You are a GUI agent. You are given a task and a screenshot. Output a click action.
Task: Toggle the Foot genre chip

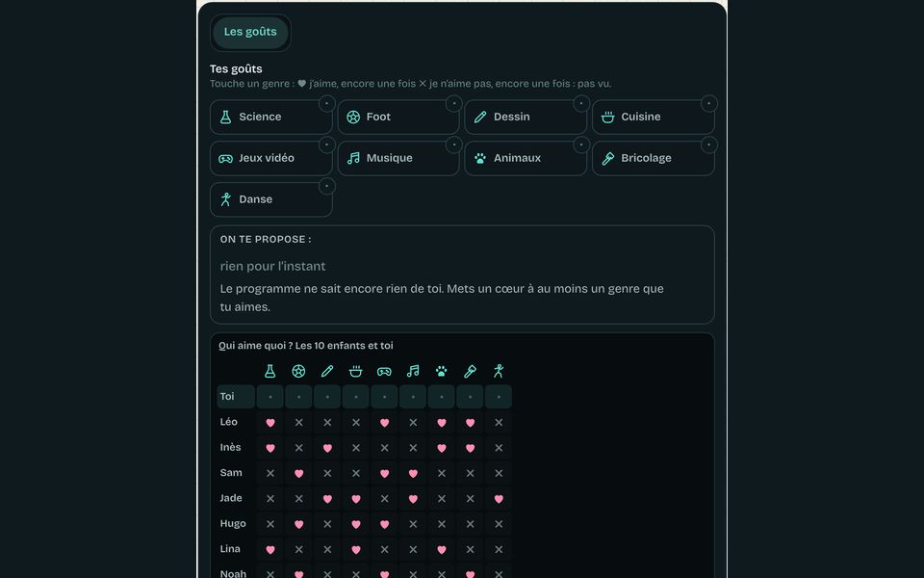point(398,117)
